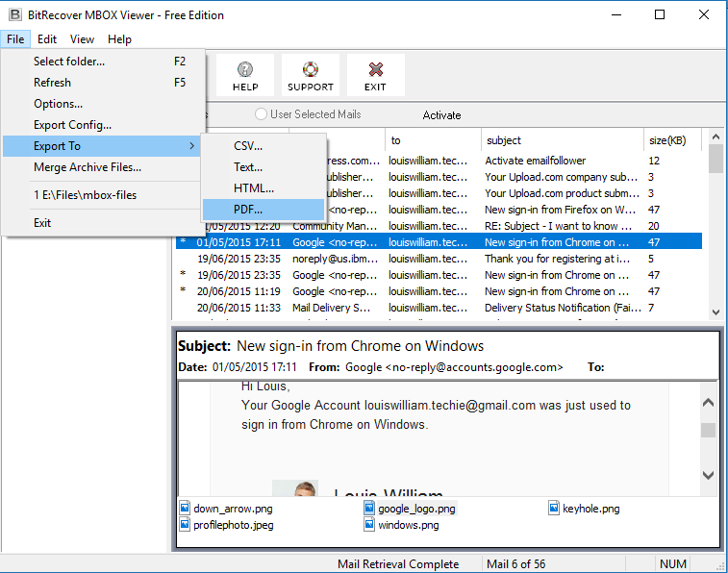
Task: Choose Merge Archive Files... entry
Action: pos(103,167)
